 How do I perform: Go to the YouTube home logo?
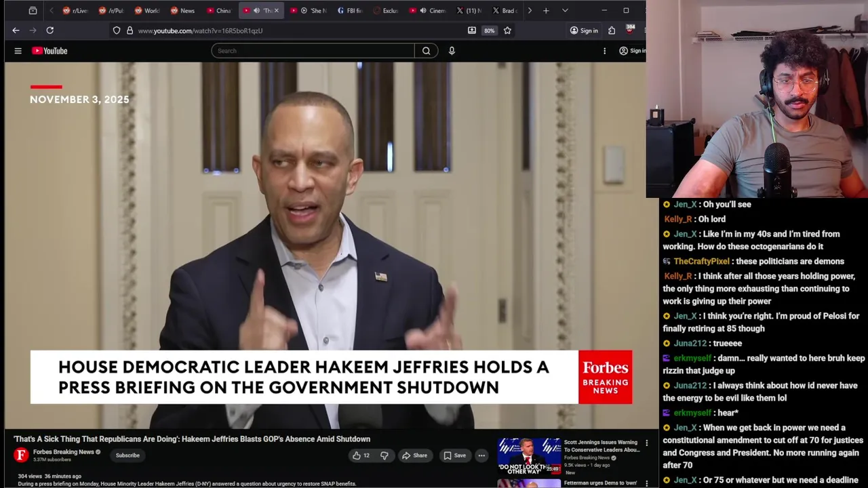click(x=50, y=51)
